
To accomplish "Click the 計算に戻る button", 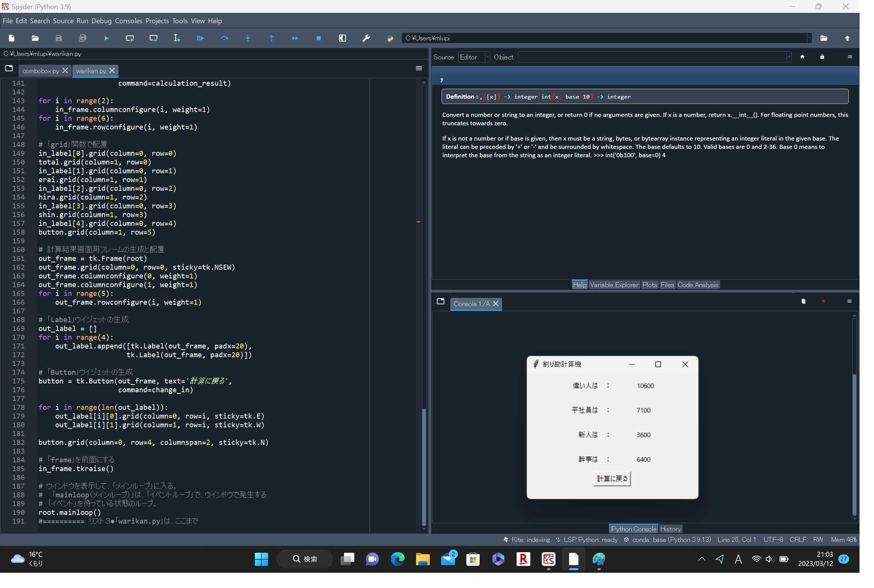I will pyautogui.click(x=612, y=478).
